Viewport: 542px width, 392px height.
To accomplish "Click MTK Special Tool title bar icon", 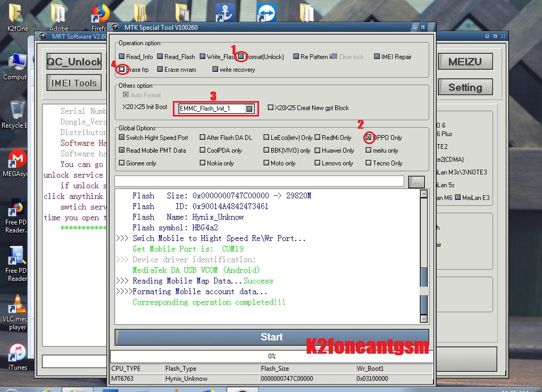I will click(115, 27).
